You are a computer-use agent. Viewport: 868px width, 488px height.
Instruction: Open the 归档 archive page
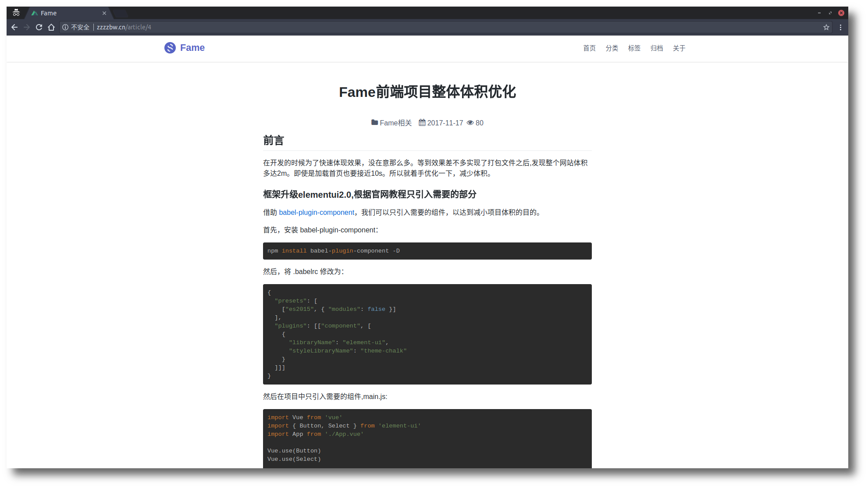(x=656, y=48)
